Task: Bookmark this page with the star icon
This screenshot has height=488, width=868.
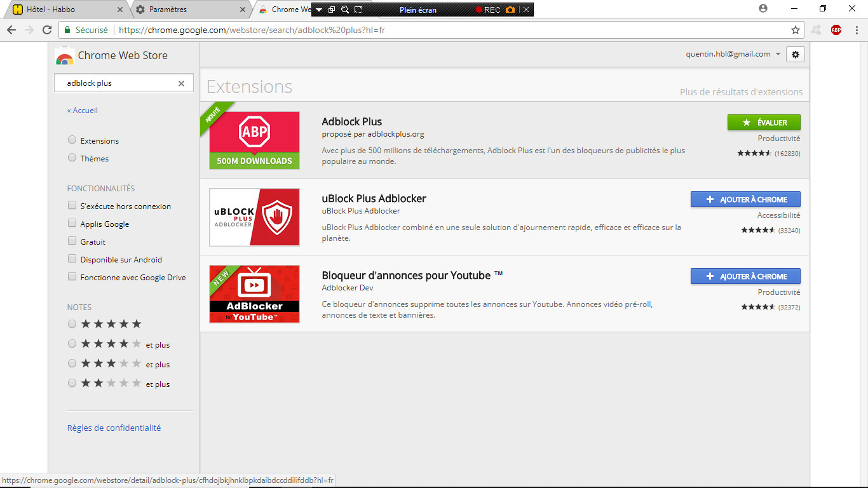Action: click(x=796, y=30)
